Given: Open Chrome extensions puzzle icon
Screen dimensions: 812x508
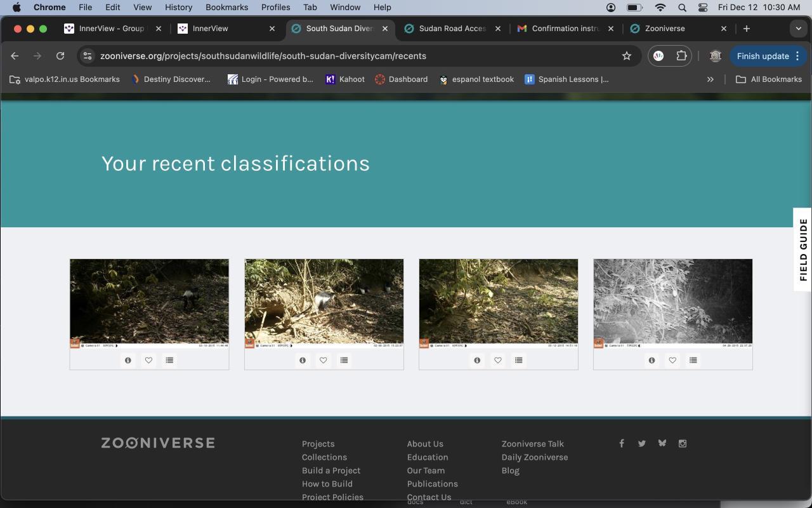Looking at the screenshot, I should [x=681, y=56].
